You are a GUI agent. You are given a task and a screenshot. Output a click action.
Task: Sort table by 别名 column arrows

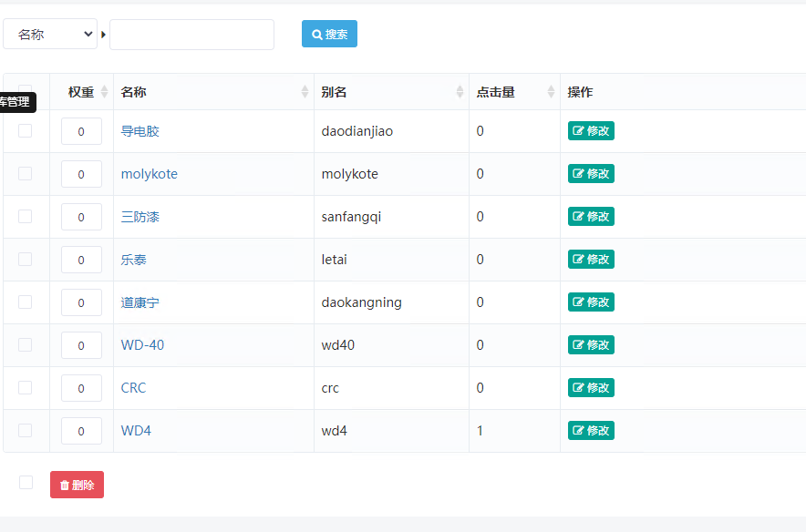tap(460, 92)
